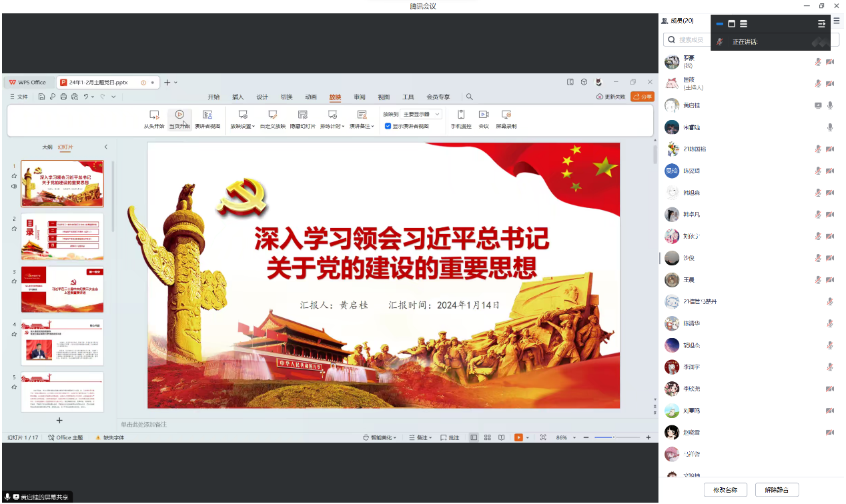Screen dimensions: 846x504
Task: Uncheck the 显示演讲者视图 checkbox
Action: pyautogui.click(x=388, y=126)
